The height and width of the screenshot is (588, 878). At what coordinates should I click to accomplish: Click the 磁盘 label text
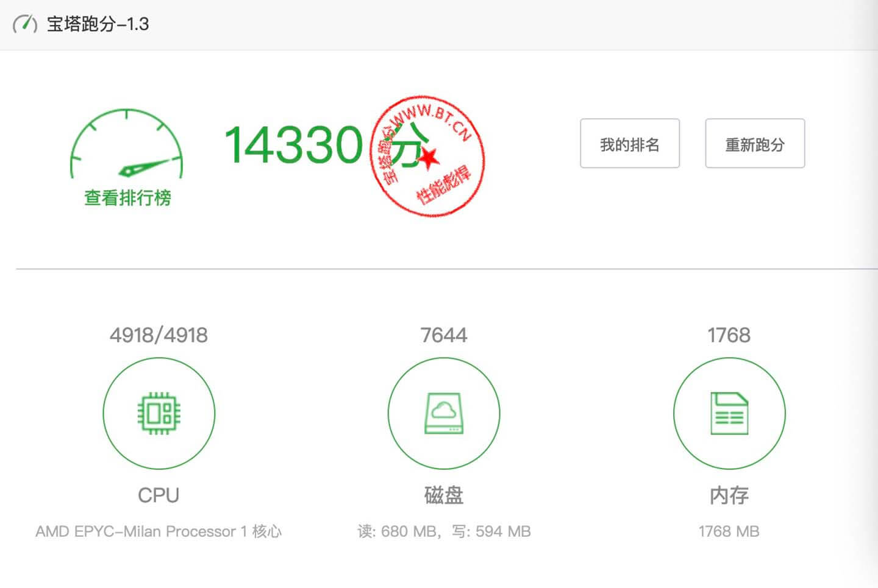(x=444, y=495)
